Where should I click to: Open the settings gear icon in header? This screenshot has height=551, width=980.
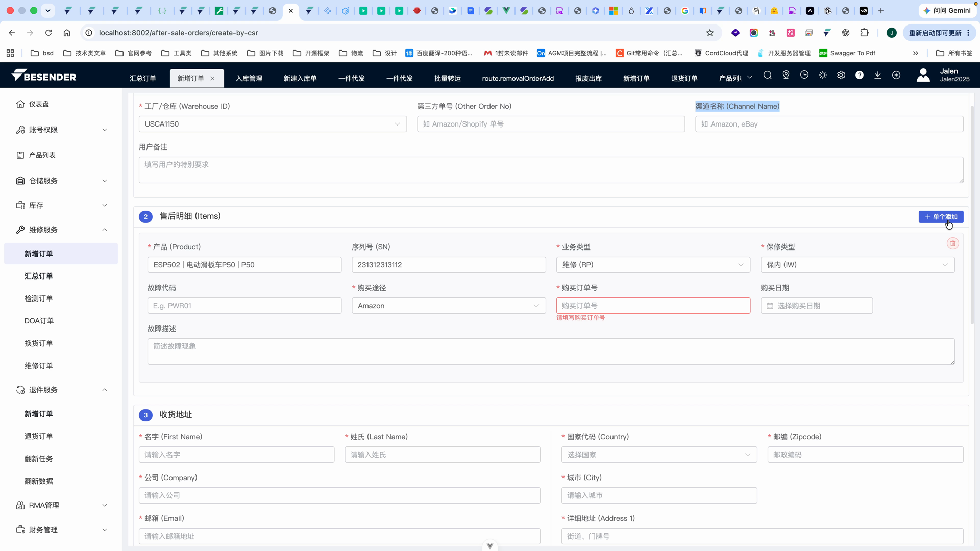tap(841, 75)
